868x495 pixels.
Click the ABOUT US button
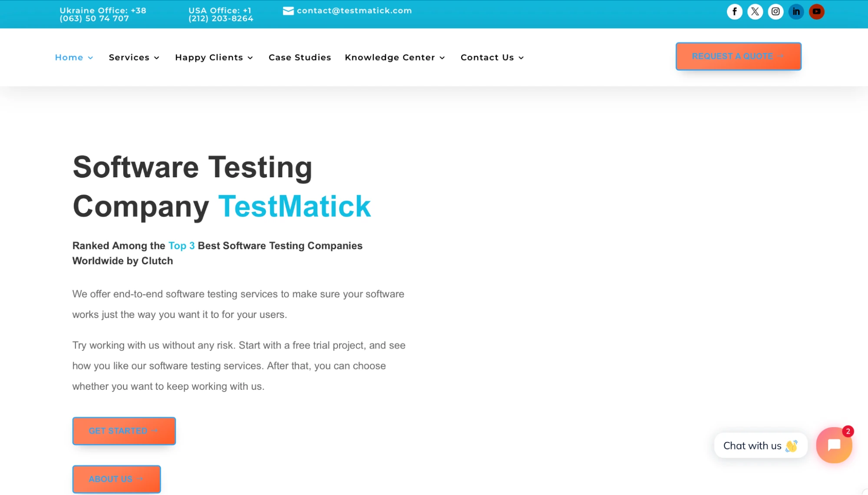[116, 479]
